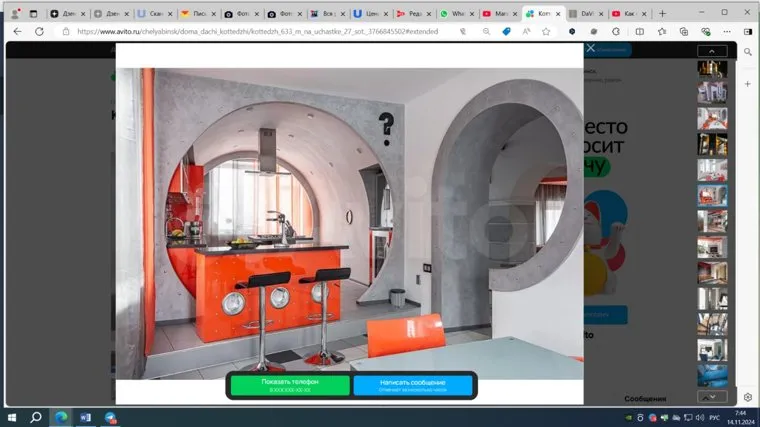Click the address bar with avito.ru URL
This screenshot has width=760, height=427.
pos(250,31)
